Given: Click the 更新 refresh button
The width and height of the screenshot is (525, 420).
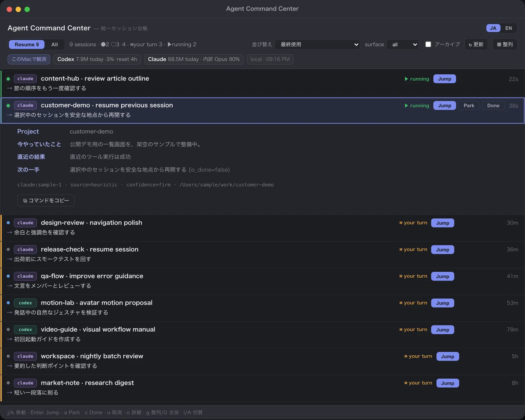Looking at the screenshot, I should [476, 45].
